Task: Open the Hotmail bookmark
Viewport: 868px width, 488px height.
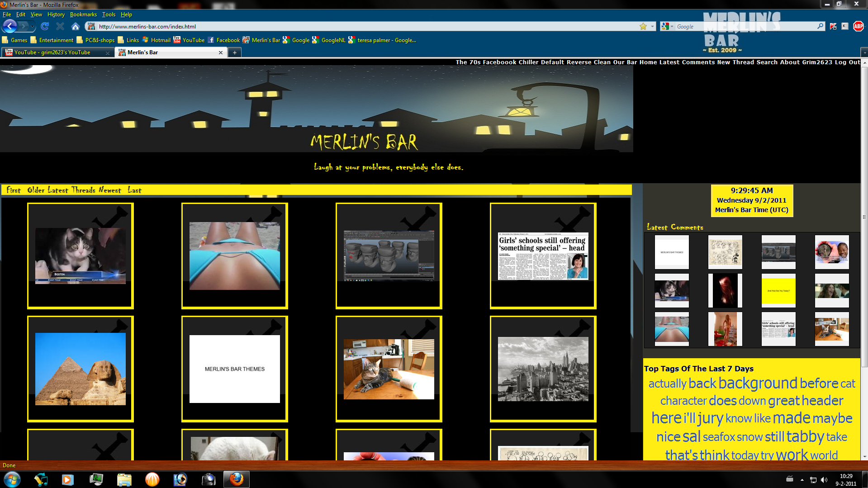Action: 157,40
